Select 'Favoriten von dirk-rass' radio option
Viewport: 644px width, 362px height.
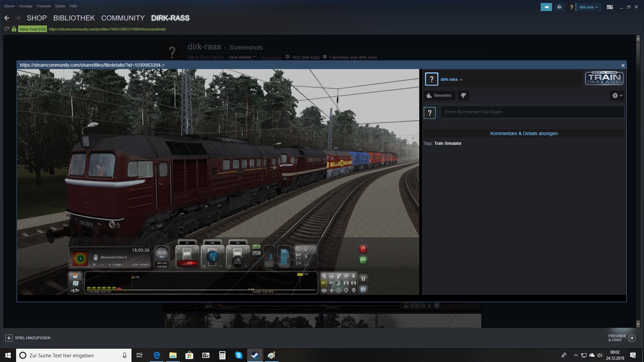325,57
